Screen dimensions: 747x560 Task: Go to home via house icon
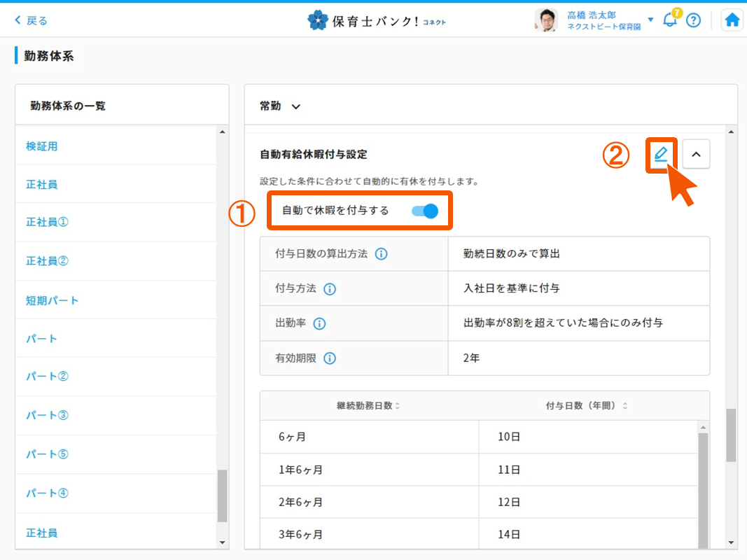(732, 20)
